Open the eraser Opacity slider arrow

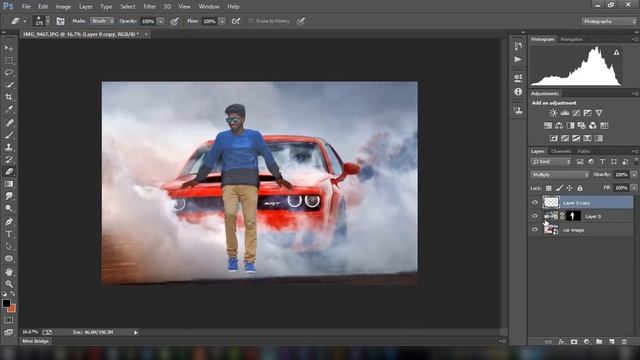161,21
